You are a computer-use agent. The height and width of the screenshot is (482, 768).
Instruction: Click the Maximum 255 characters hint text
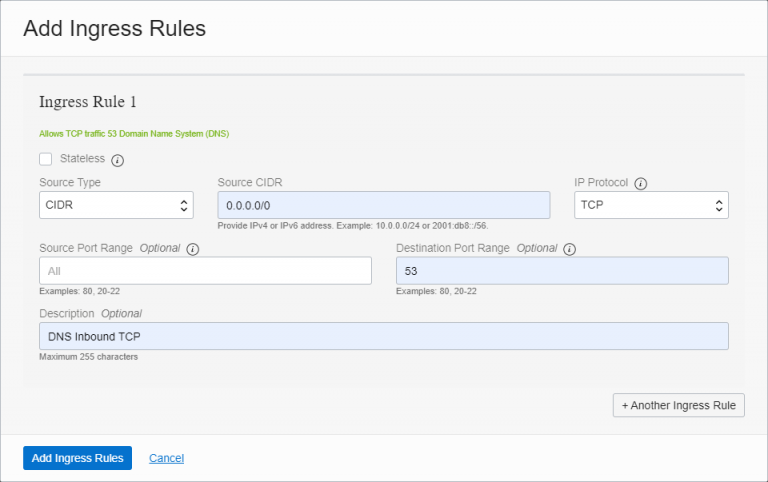[88, 356]
